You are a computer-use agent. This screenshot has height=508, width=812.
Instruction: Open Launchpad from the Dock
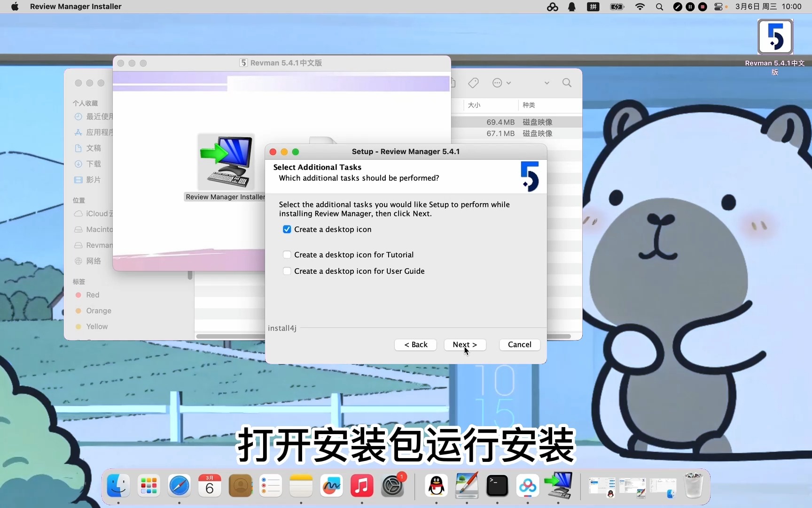pyautogui.click(x=149, y=486)
